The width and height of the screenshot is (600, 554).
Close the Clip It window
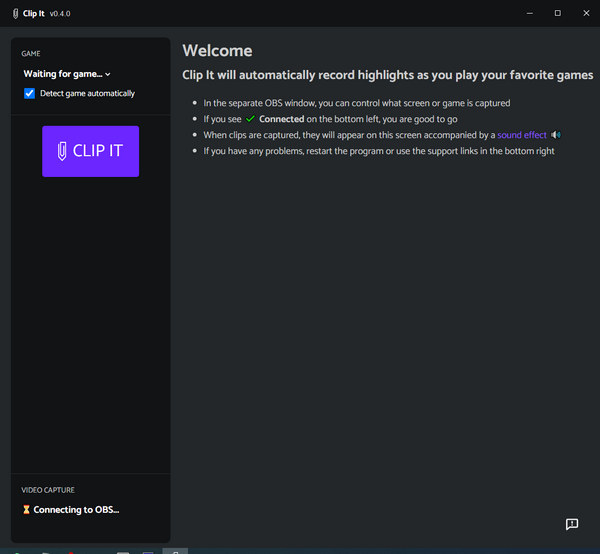585,13
